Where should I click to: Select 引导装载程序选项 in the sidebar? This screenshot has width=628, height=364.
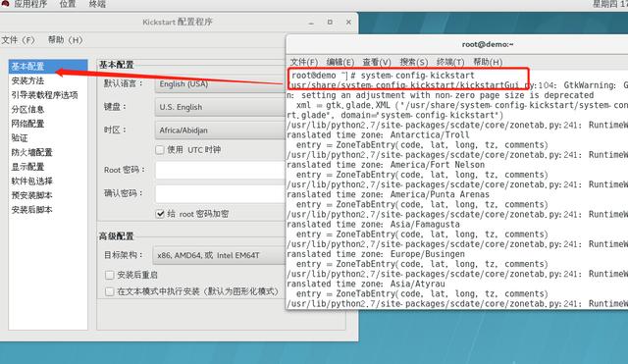48,95
